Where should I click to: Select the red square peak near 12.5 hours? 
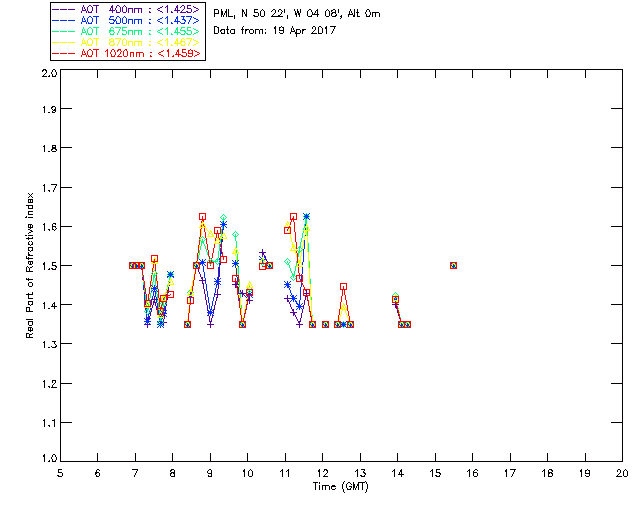click(344, 287)
